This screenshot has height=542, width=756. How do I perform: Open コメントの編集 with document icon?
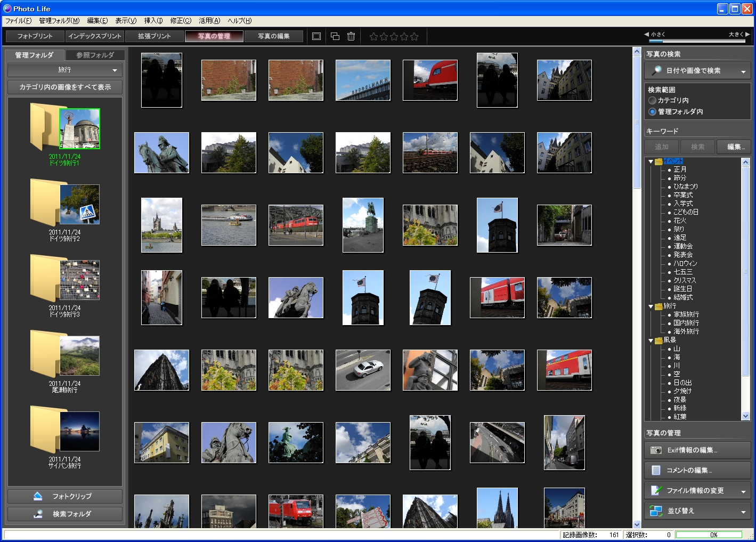click(x=697, y=471)
